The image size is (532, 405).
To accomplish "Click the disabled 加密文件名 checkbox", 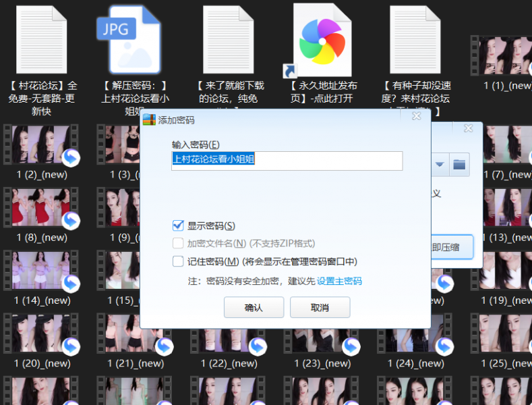I will coord(179,243).
